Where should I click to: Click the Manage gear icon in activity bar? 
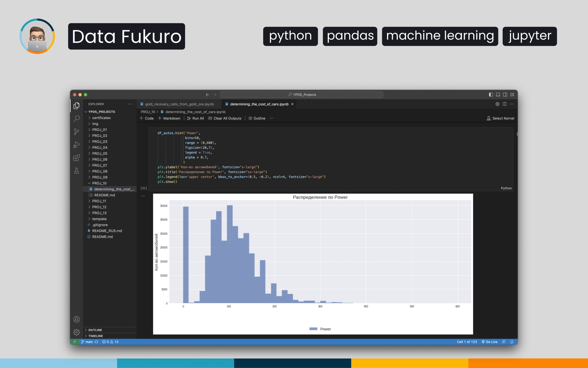point(76,332)
